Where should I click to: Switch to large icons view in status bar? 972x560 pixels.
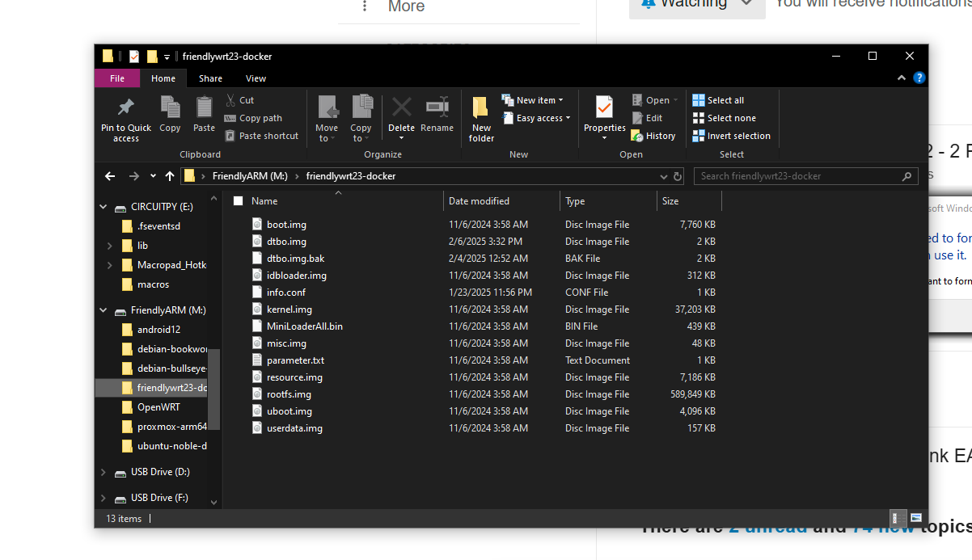[915, 518]
